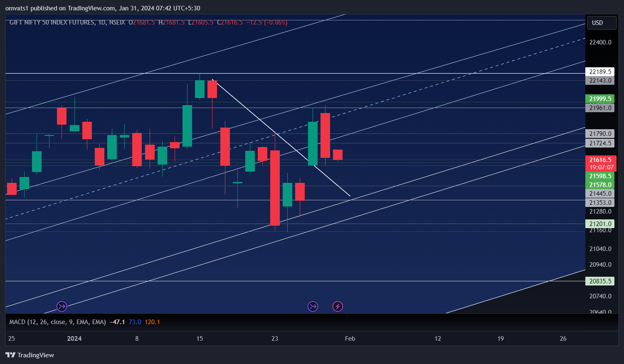The height and width of the screenshot is (364, 624).
Task: Click the green 21598.5 price label
Action: [600, 176]
